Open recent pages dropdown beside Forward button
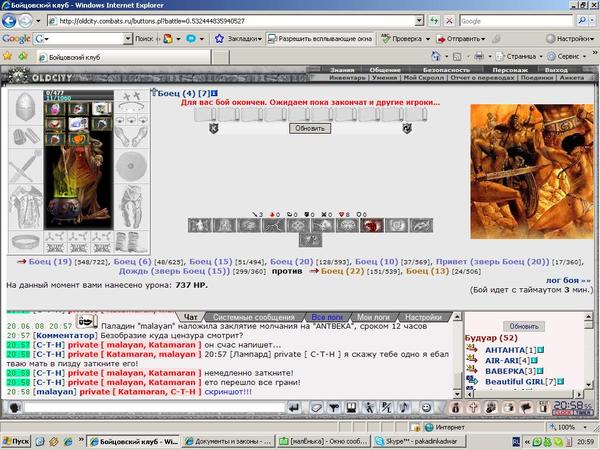 pyautogui.click(x=38, y=21)
